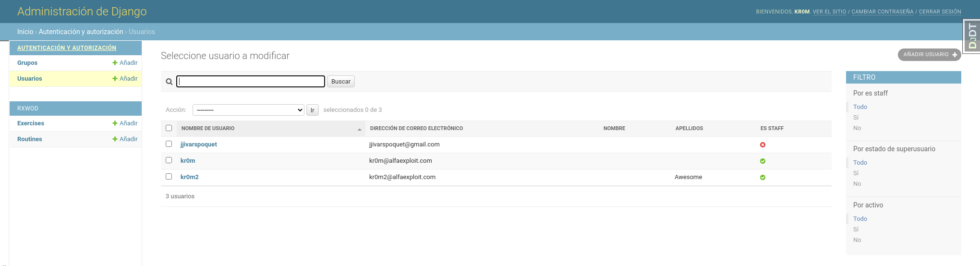Select the checkbox for user kr0m2

coord(169,177)
